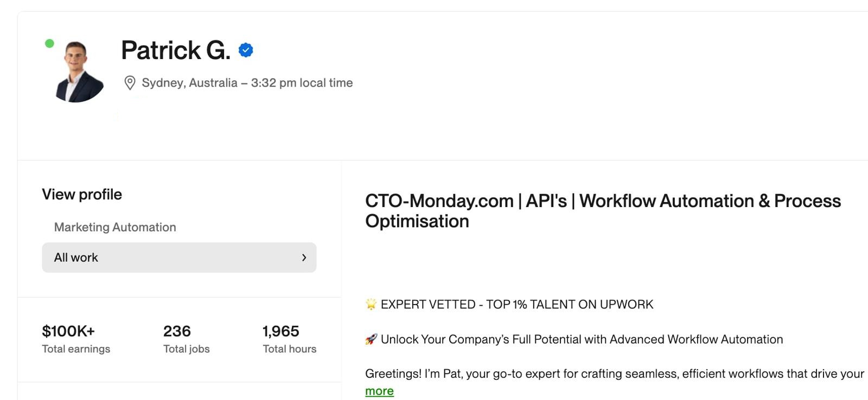Viewport: 868px width, 400px height.
Task: Select the Marketing Automation specialized profile
Action: (x=114, y=227)
